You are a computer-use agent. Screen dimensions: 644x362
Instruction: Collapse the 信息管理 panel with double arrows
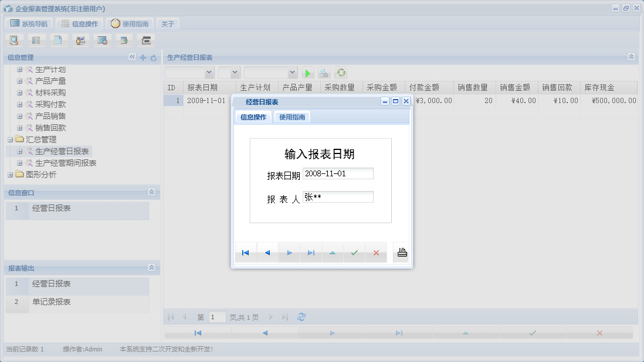click(x=132, y=57)
